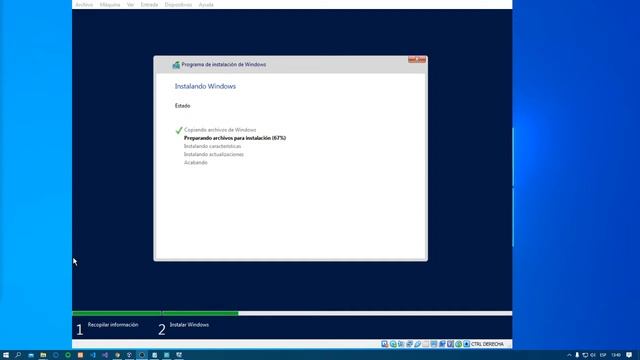Image resolution: width=640 pixels, height=360 pixels.
Task: Open the Ayuda menu
Action: (206, 4)
